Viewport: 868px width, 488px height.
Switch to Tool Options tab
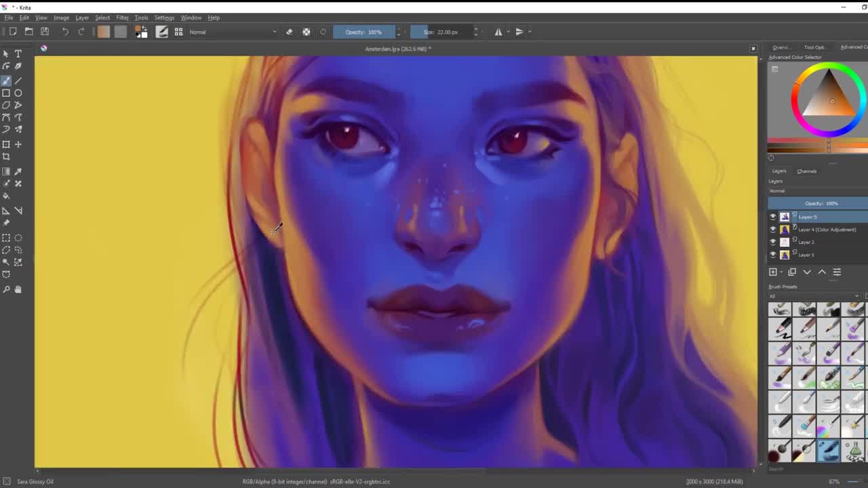tap(814, 47)
